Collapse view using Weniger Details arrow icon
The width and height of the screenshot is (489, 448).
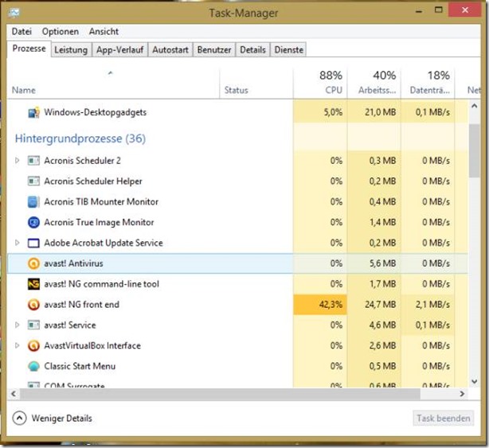pos(19,418)
